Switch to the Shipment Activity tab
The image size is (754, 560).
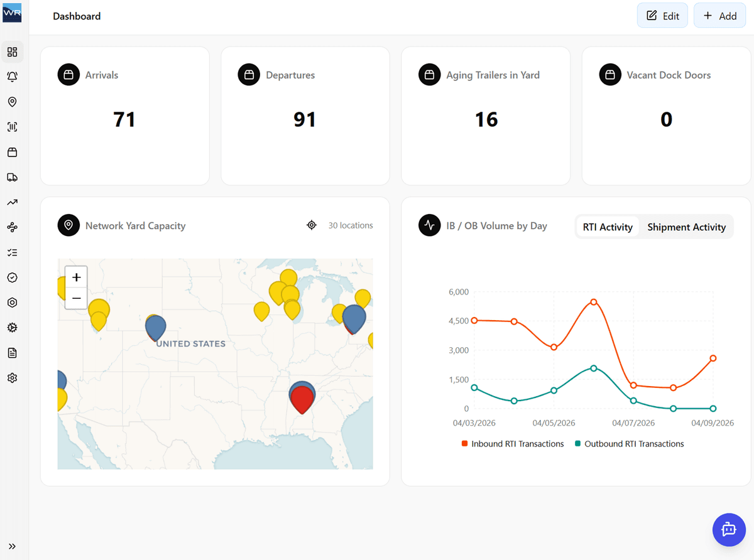click(686, 227)
